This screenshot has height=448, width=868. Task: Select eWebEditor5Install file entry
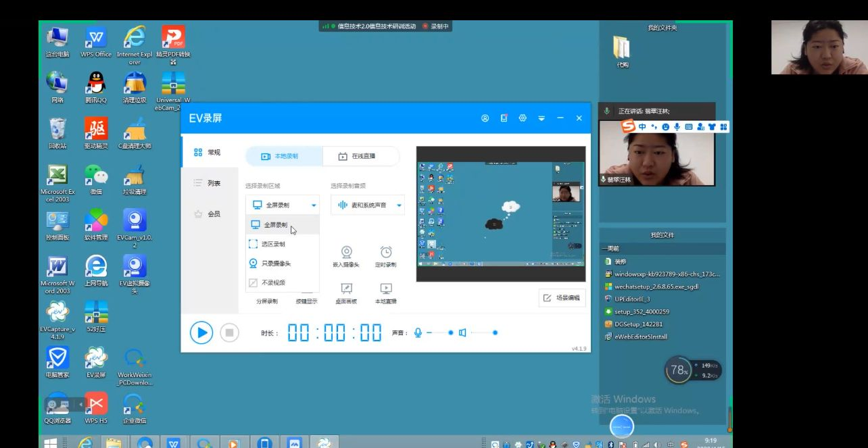click(x=635, y=337)
